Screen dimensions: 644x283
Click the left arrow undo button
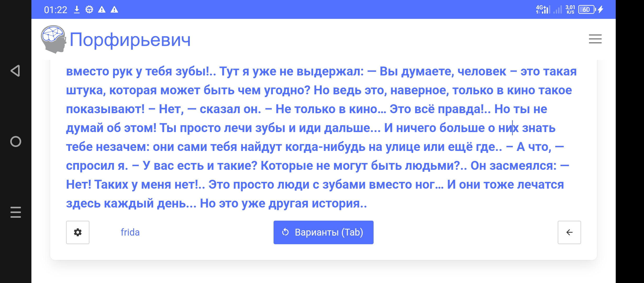569,232
